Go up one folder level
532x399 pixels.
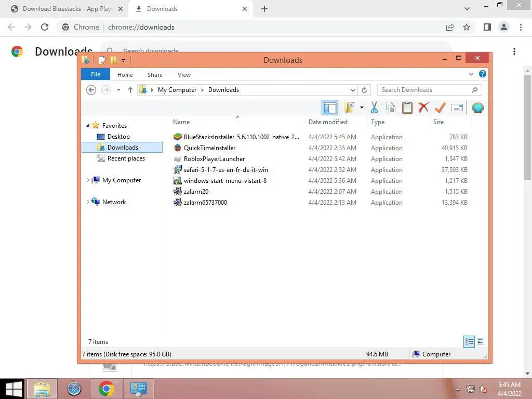click(x=130, y=90)
